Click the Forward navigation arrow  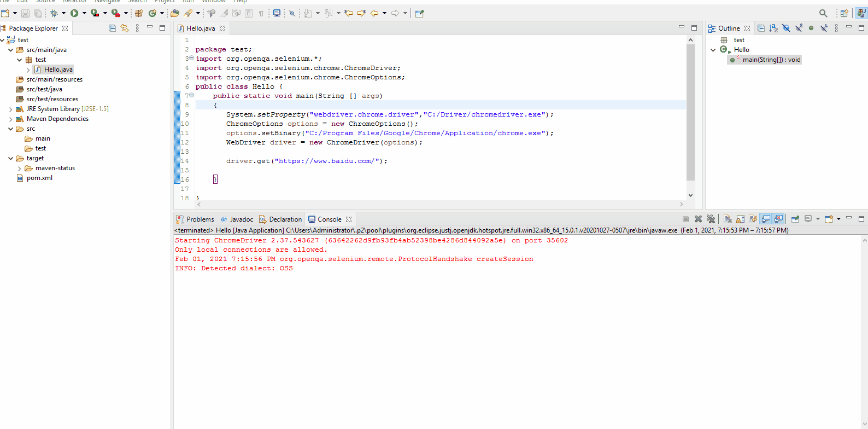(395, 13)
